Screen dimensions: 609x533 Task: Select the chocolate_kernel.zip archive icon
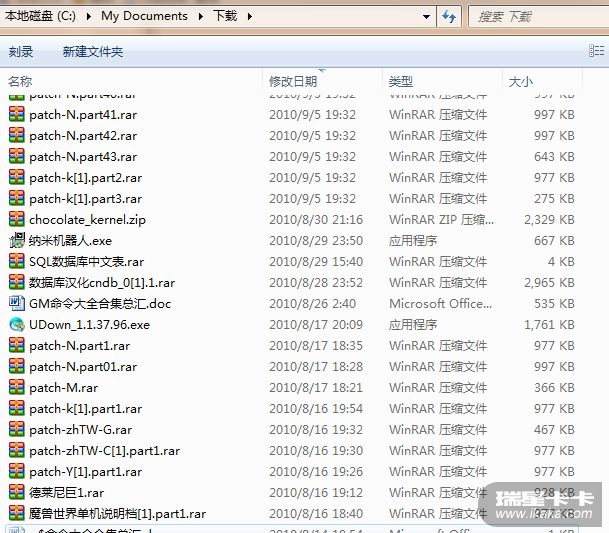(17, 219)
